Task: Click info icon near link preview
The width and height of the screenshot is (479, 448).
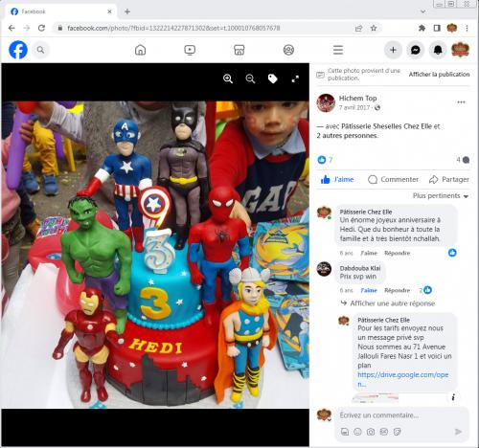Action: click(x=453, y=397)
